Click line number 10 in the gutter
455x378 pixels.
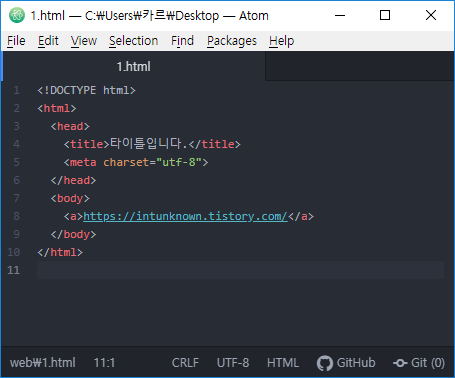click(x=14, y=252)
